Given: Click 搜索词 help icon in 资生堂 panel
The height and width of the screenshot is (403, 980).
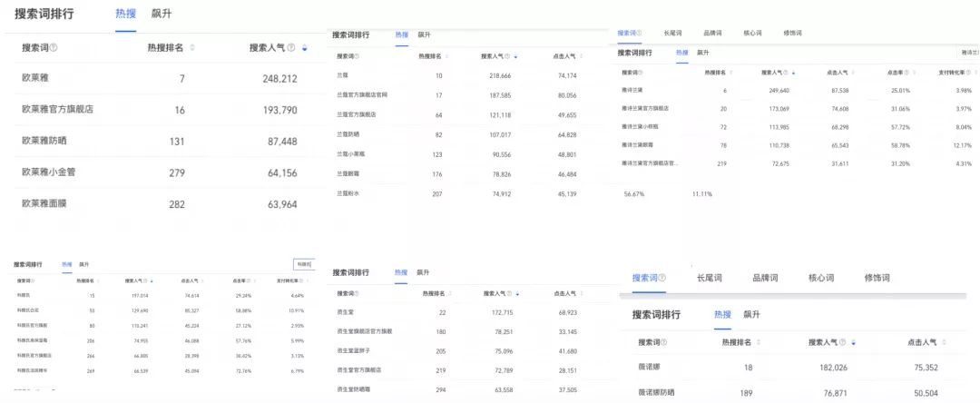Looking at the screenshot, I should [357, 293].
